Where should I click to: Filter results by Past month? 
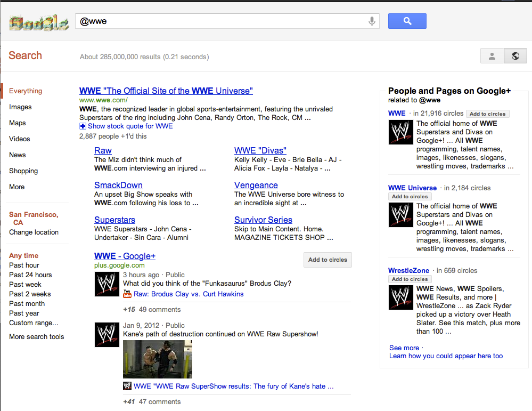click(27, 304)
